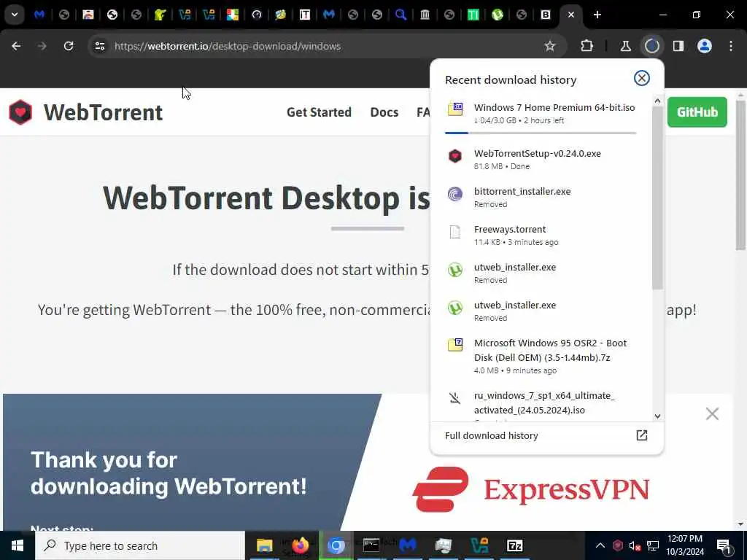
Task: Click the WebTorrent heart hexagon logo
Action: coord(20,112)
